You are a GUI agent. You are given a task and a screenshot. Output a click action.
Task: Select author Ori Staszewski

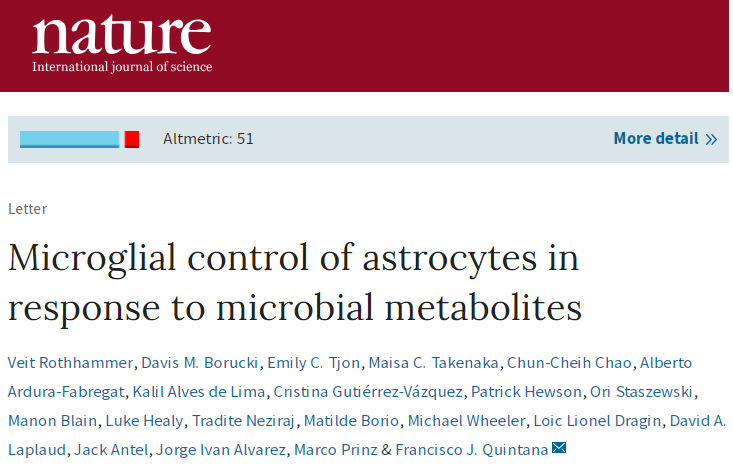641,392
